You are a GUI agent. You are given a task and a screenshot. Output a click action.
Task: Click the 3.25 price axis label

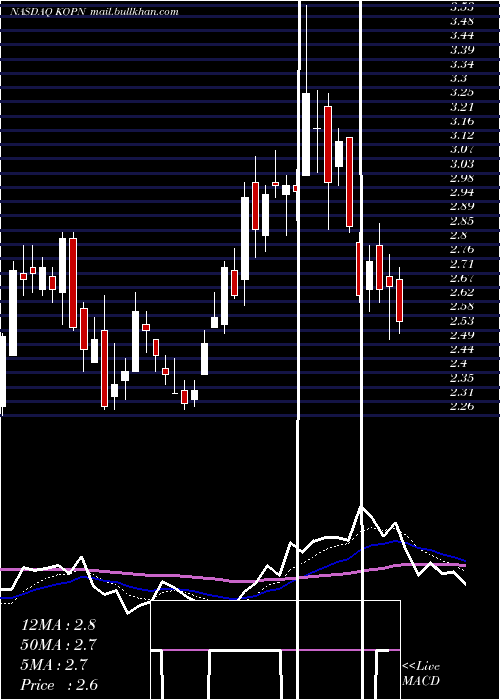(462, 92)
